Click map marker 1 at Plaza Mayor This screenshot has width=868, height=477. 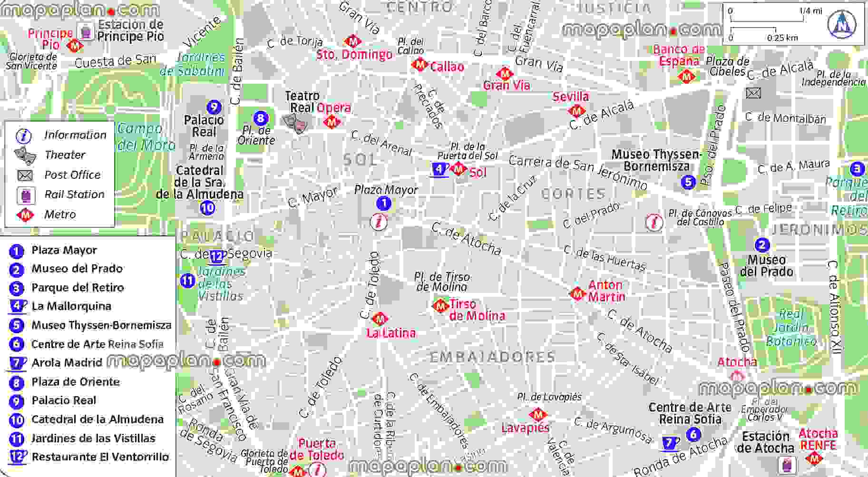click(x=384, y=204)
